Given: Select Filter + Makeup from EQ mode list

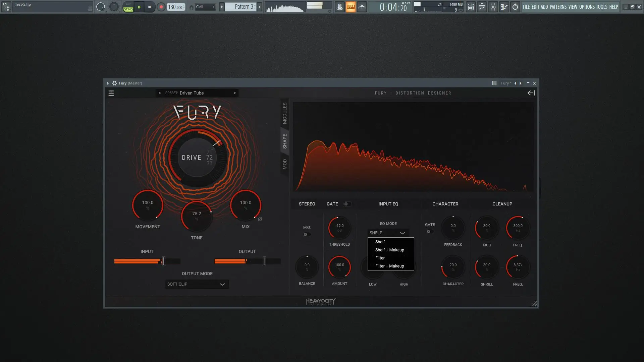Looking at the screenshot, I should (389, 266).
